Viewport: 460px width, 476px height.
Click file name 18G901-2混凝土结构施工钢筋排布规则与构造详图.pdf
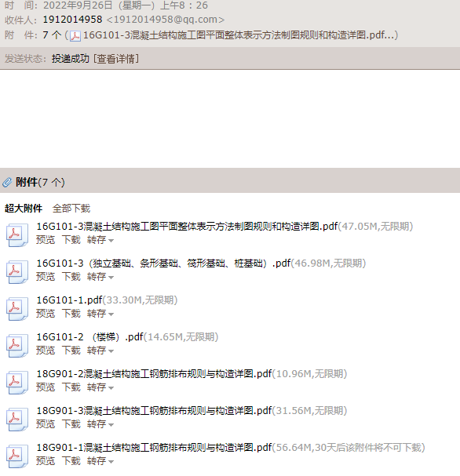coord(154,374)
